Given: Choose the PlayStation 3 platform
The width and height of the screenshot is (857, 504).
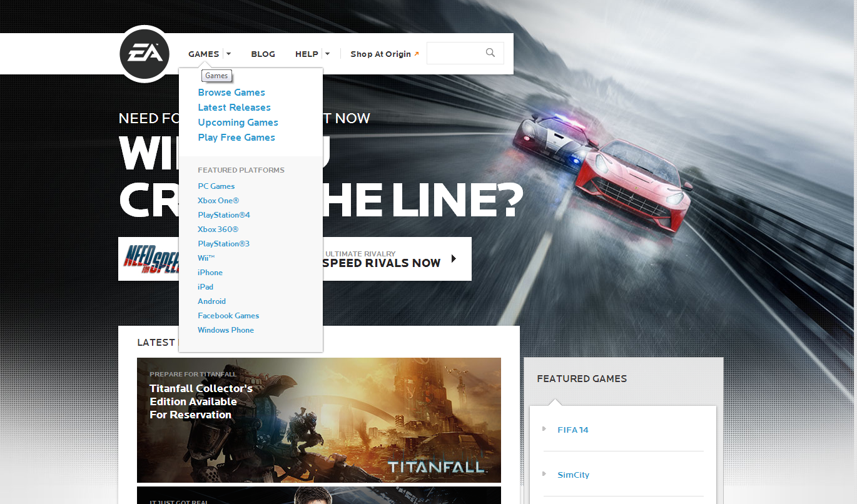Looking at the screenshot, I should pyautogui.click(x=224, y=244).
